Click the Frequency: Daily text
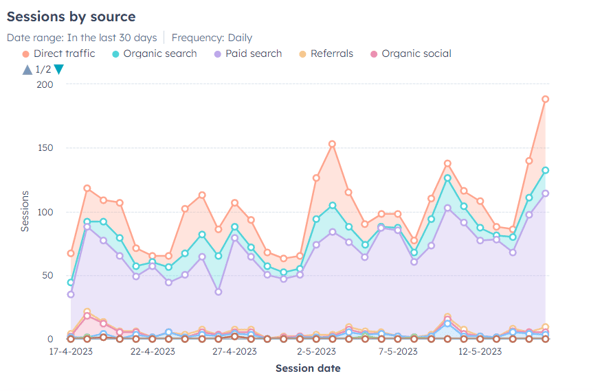The image size is (602, 391). (212, 38)
